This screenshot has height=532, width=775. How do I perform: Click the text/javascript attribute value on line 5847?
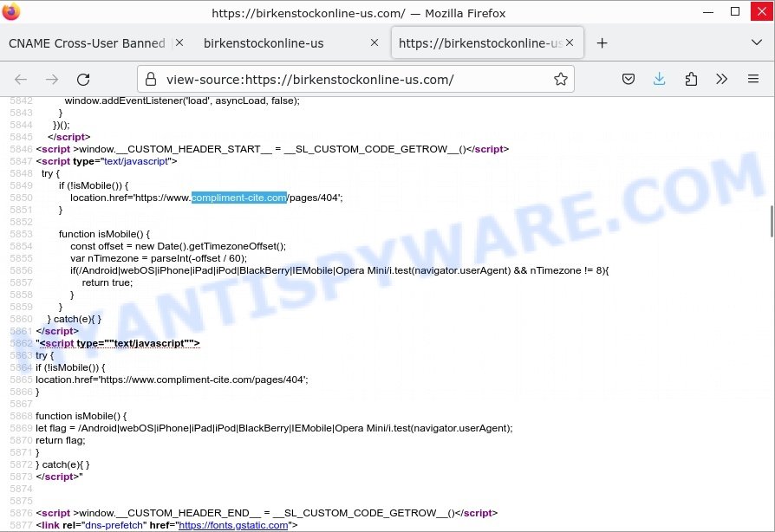pyautogui.click(x=136, y=161)
